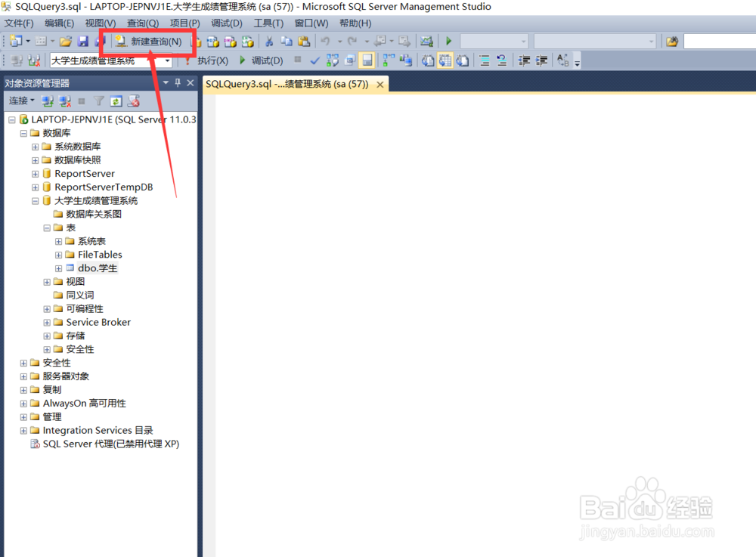756x557 pixels.
Task: Toggle Include Client Statistics icon
Action: coord(405,60)
